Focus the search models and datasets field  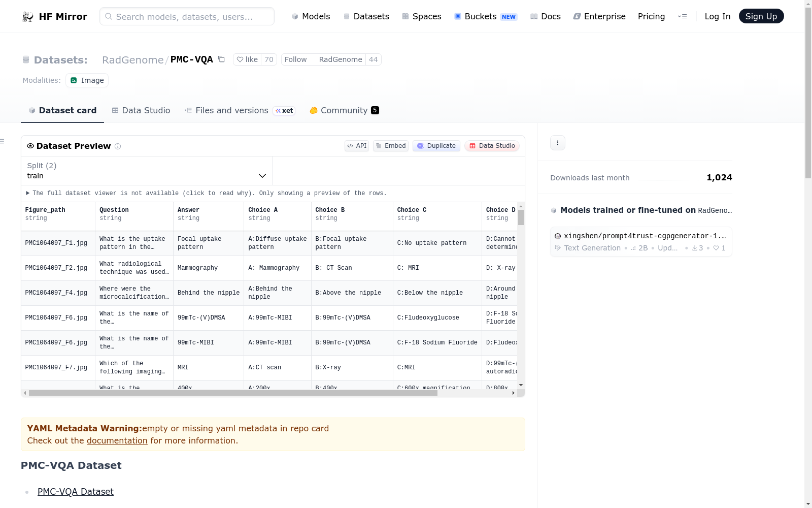coord(187,16)
